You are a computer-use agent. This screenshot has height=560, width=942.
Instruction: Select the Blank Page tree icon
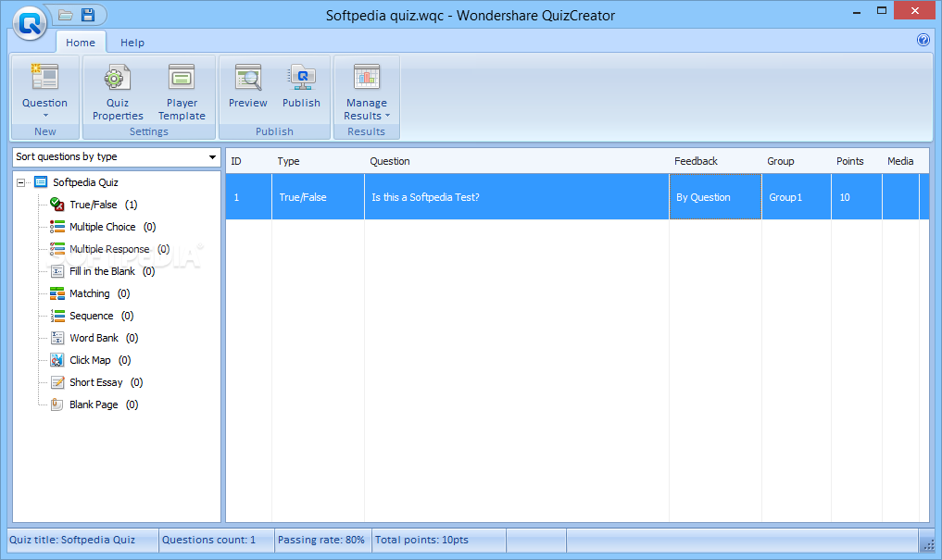pyautogui.click(x=57, y=404)
